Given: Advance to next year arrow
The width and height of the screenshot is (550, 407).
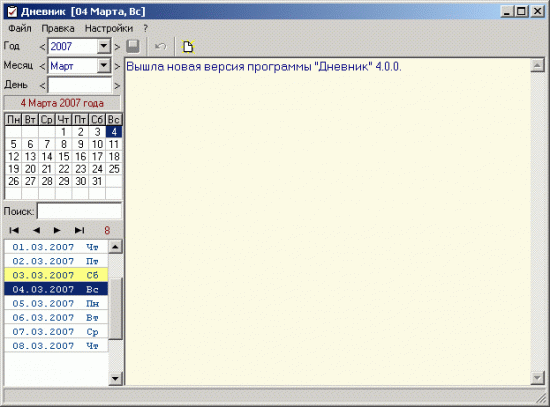Looking at the screenshot, I should click(x=117, y=47).
